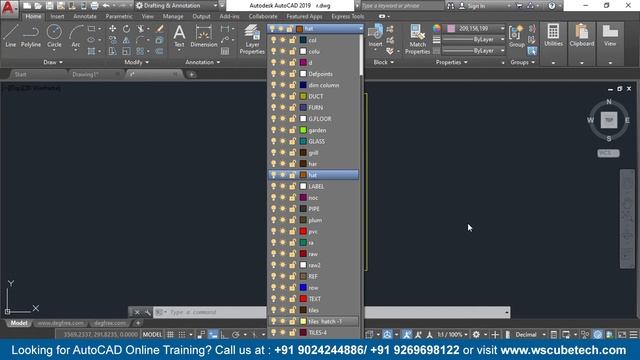This screenshot has width=640, height=360.
Task: Click color swatch of garden layer
Action: 303,130
